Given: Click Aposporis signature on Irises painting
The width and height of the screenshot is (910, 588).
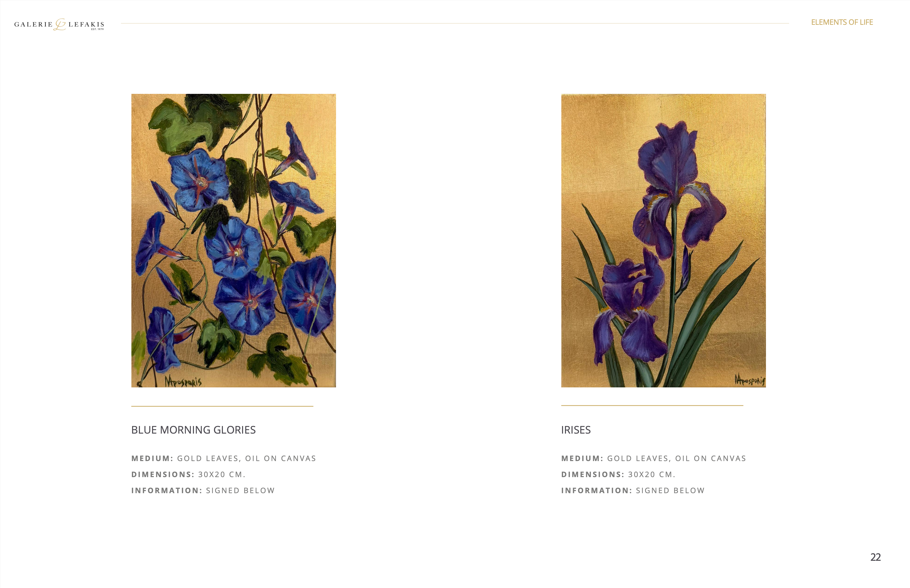Looking at the screenshot, I should pos(750,380).
